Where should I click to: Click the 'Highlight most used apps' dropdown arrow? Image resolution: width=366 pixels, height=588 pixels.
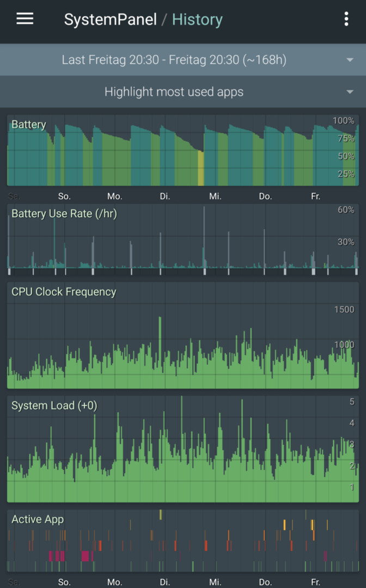coord(350,92)
